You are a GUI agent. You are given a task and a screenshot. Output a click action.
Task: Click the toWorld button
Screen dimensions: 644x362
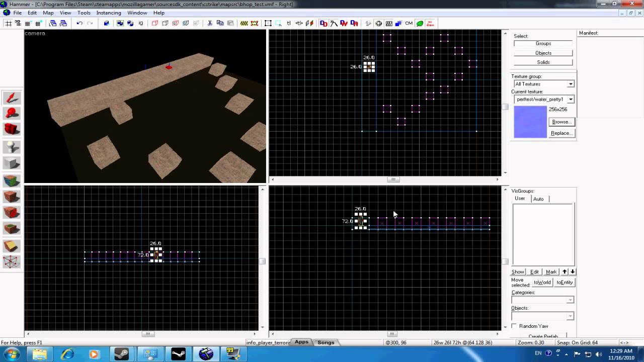click(x=542, y=283)
